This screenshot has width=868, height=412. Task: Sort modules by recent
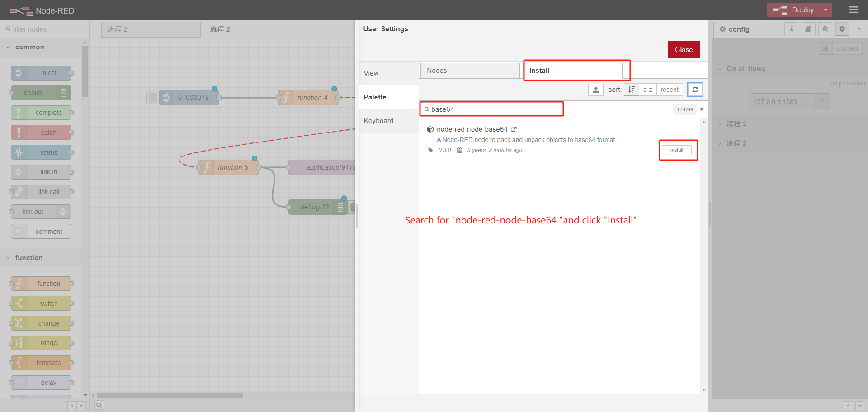coord(670,90)
